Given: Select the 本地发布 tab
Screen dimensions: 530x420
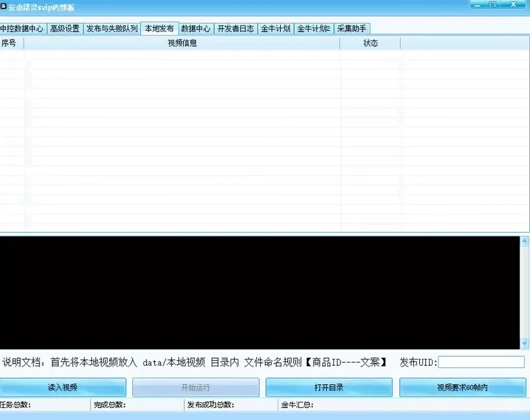Looking at the screenshot, I should tap(159, 28).
